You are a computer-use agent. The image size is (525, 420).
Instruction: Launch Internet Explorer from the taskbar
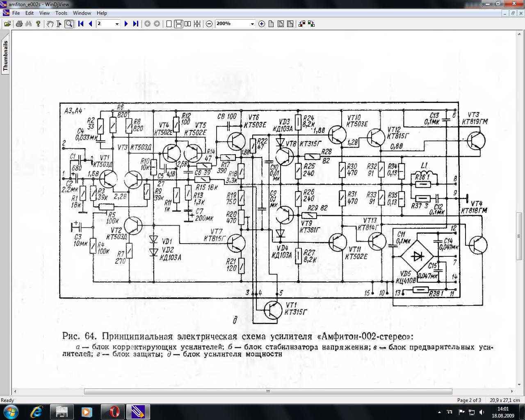pos(37,411)
